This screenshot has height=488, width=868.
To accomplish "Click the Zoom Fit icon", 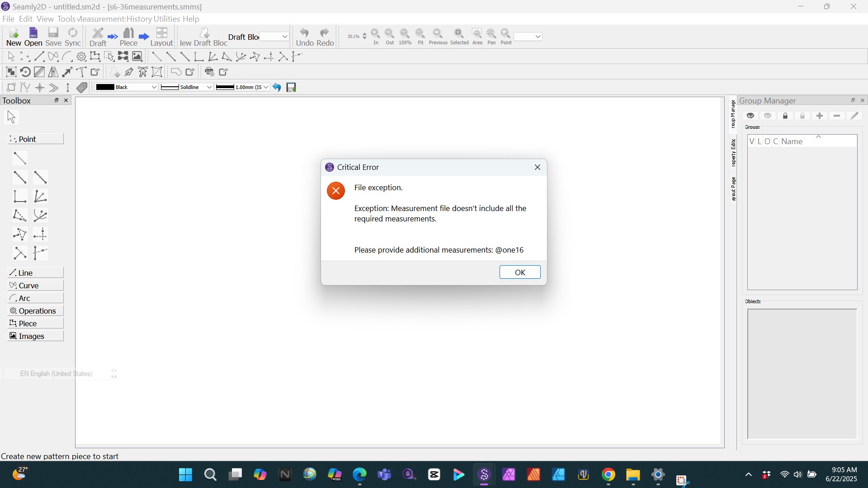I will (x=420, y=36).
